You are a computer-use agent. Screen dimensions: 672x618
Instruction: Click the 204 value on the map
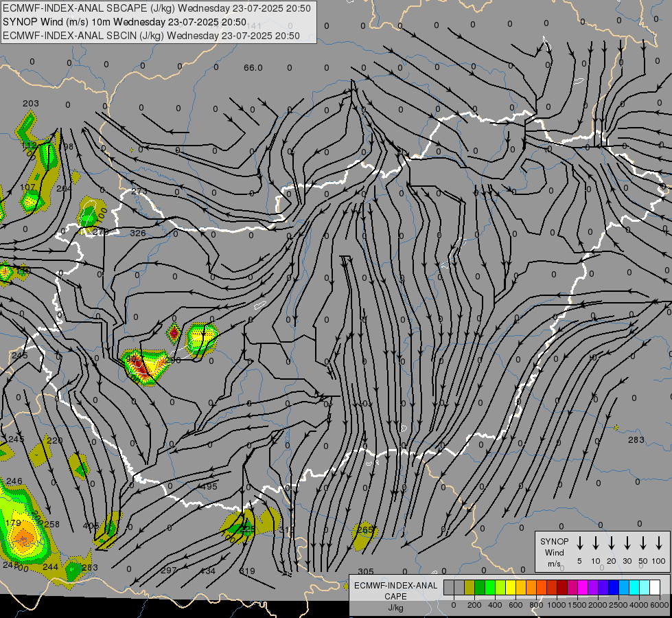pyautogui.click(x=65, y=188)
